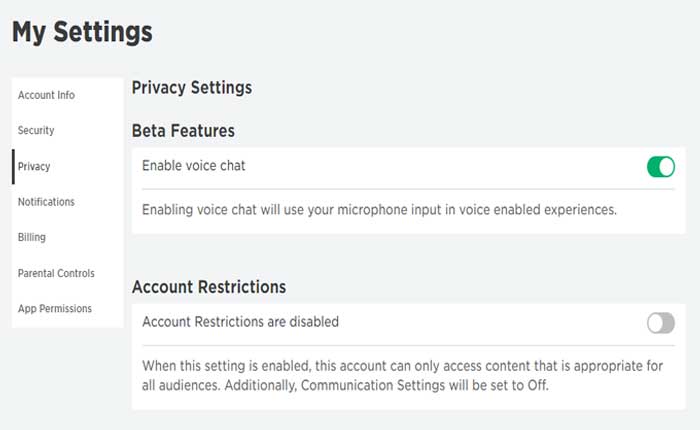Select the App Permissions tab
Screen dimensions: 700x430
tap(55, 309)
